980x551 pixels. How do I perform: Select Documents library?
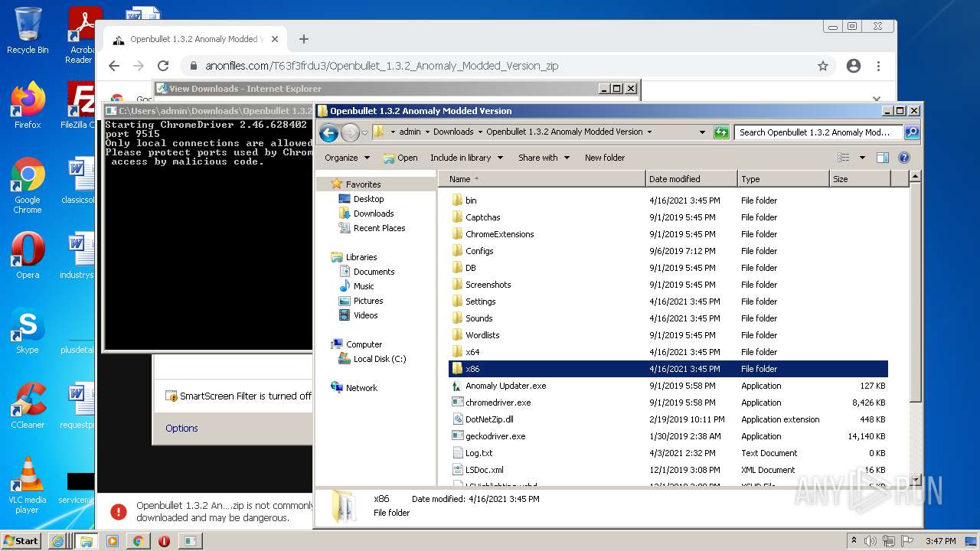(x=374, y=272)
